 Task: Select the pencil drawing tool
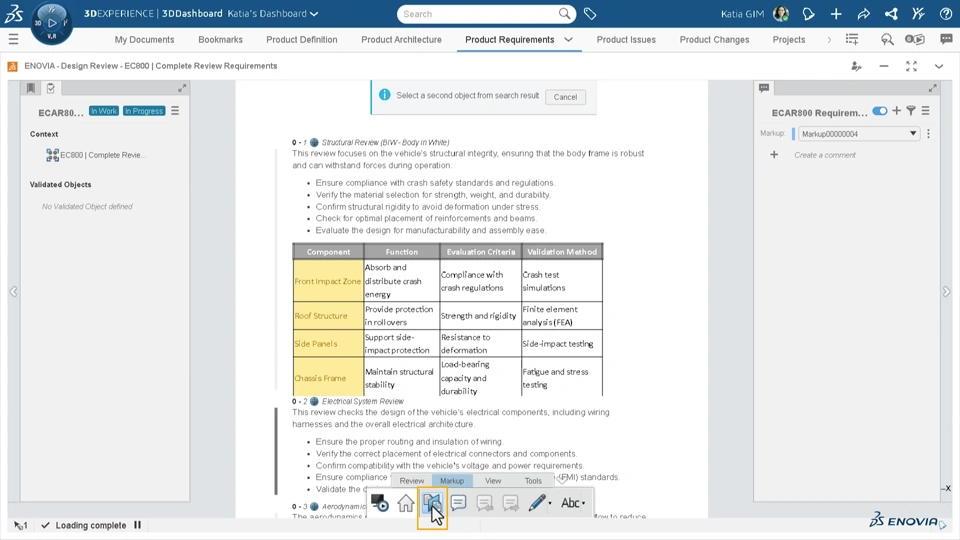(536, 503)
